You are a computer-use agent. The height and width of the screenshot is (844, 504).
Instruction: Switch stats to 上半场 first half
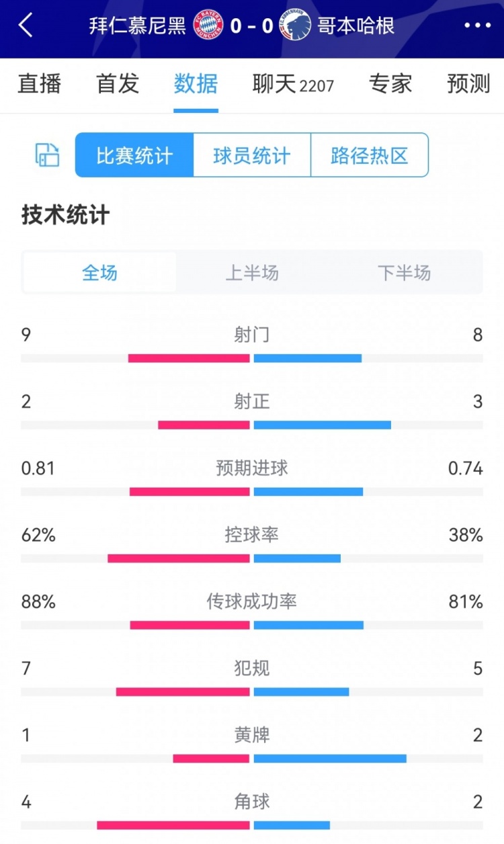(x=251, y=273)
